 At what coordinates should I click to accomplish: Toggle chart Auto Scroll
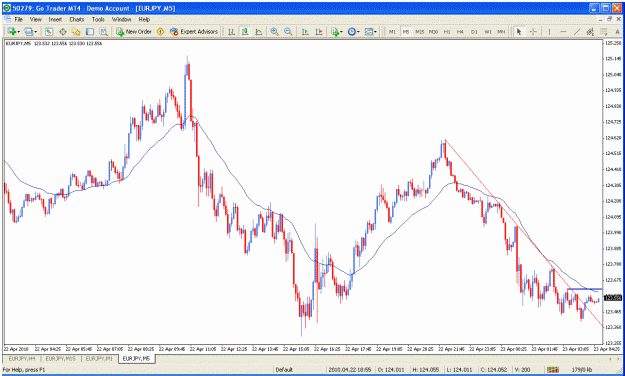[x=305, y=31]
